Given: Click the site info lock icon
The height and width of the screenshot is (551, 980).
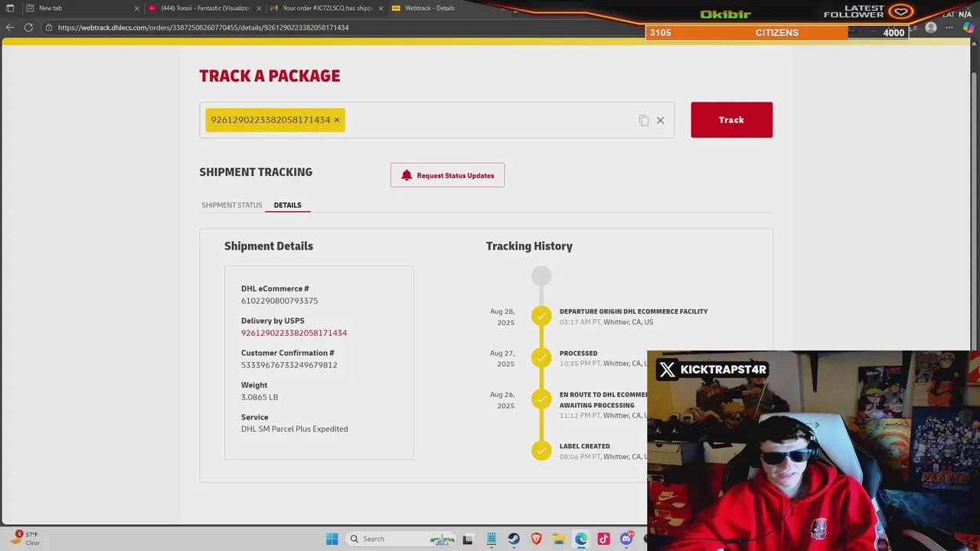Looking at the screenshot, I should (x=49, y=28).
